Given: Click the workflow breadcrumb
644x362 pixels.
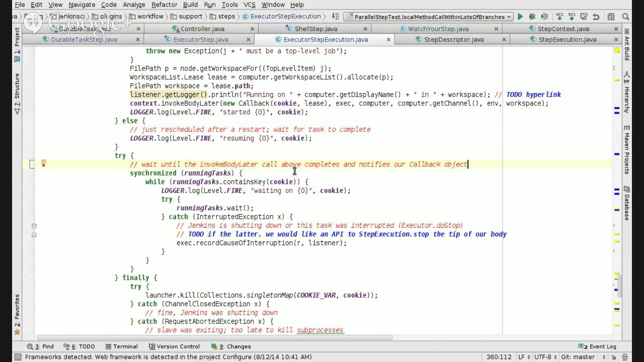Looking at the screenshot, I should 146,17.
